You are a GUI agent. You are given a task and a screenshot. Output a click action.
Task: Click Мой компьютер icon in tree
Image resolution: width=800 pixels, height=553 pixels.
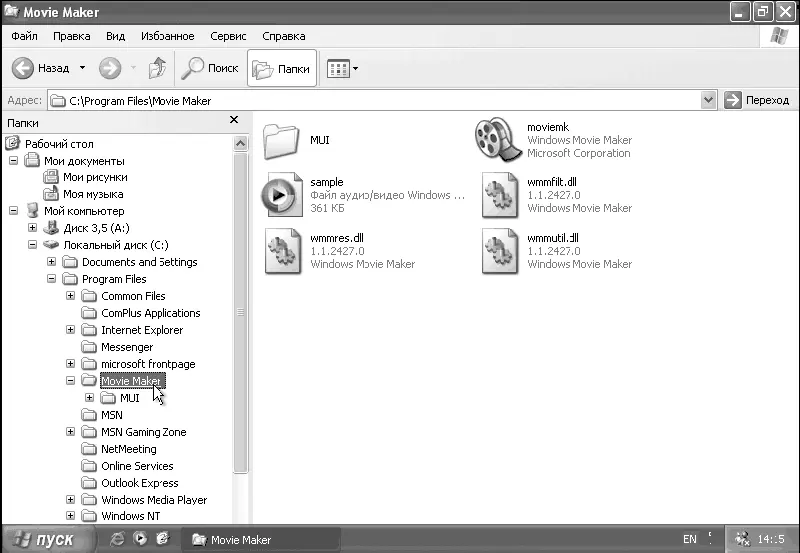pyautogui.click(x=32, y=211)
